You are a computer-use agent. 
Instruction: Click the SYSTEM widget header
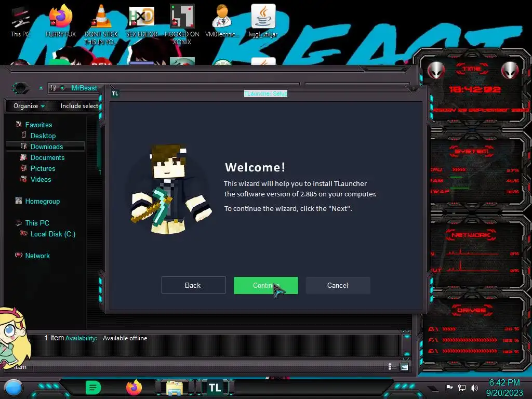tap(471, 151)
